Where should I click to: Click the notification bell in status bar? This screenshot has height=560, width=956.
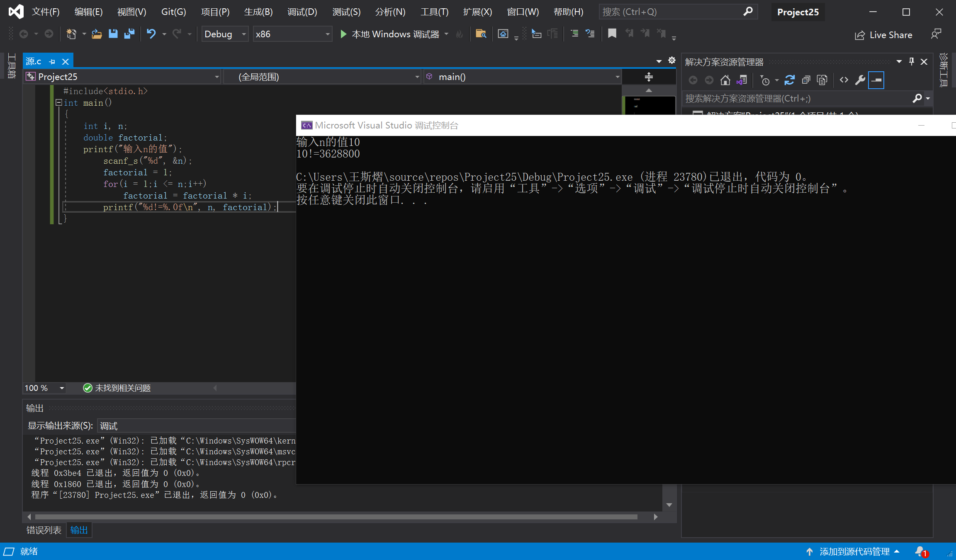click(x=920, y=551)
